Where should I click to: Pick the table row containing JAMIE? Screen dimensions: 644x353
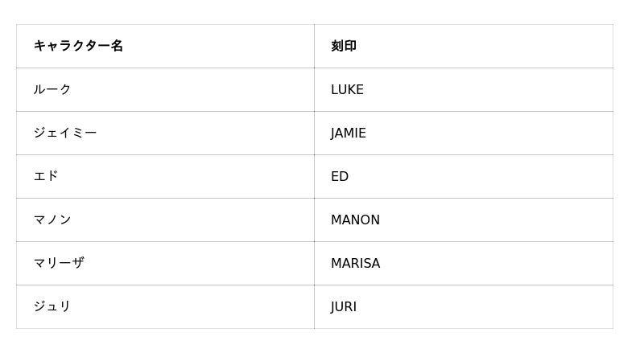point(314,133)
